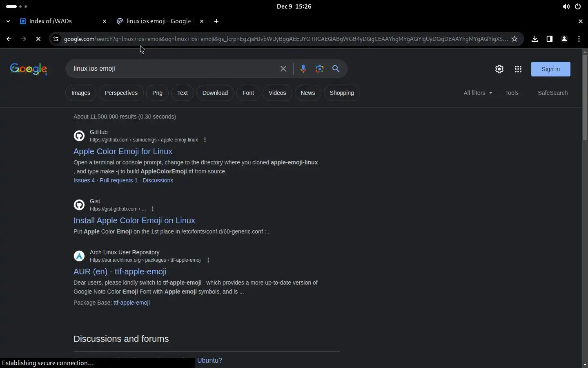Expand the All filters dropdown
The width and height of the screenshot is (588, 368).
pos(478,93)
